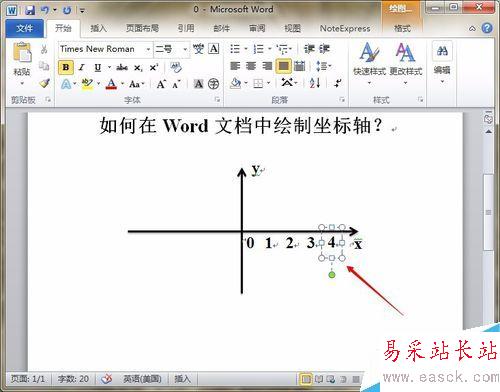Image resolution: width=500 pixels, height=392 pixels.
Task: Minimize the ribbon with the caret icon
Action: click(x=472, y=29)
